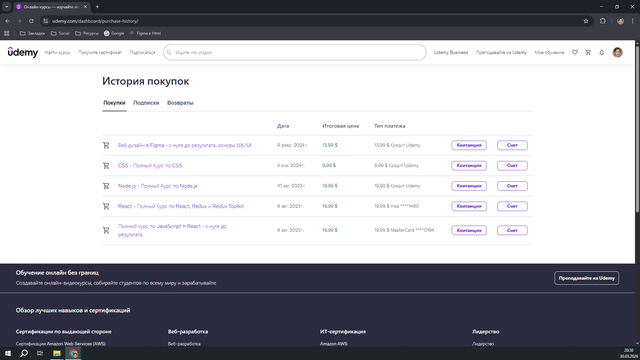Open Получите сертификат menu item
Viewport: 640px width, 360px height.
(100, 52)
